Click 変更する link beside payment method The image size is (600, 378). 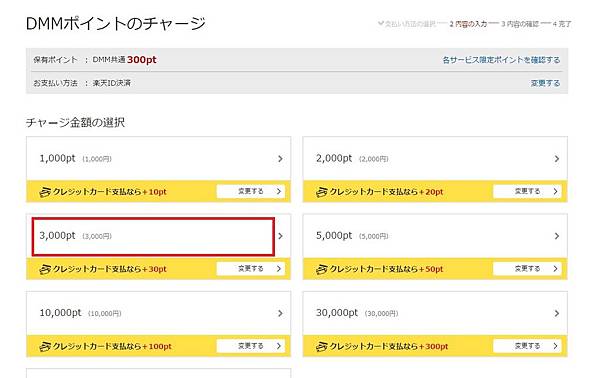[545, 83]
